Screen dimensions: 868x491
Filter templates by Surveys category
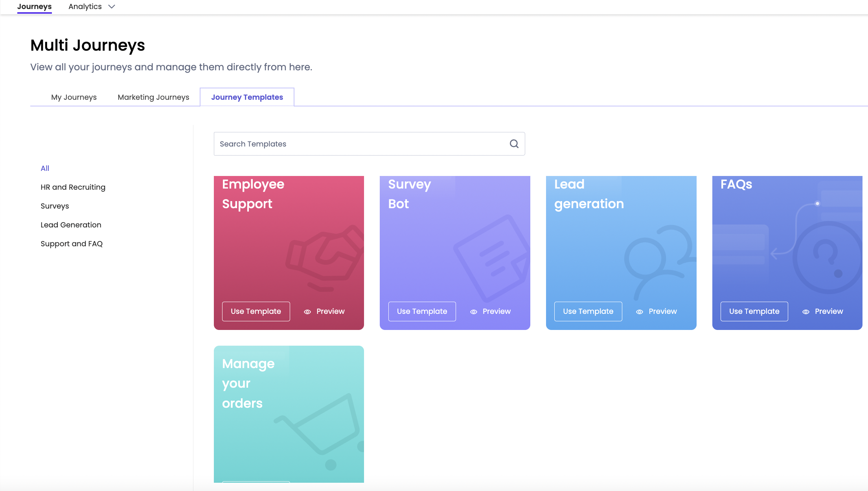pos(55,206)
